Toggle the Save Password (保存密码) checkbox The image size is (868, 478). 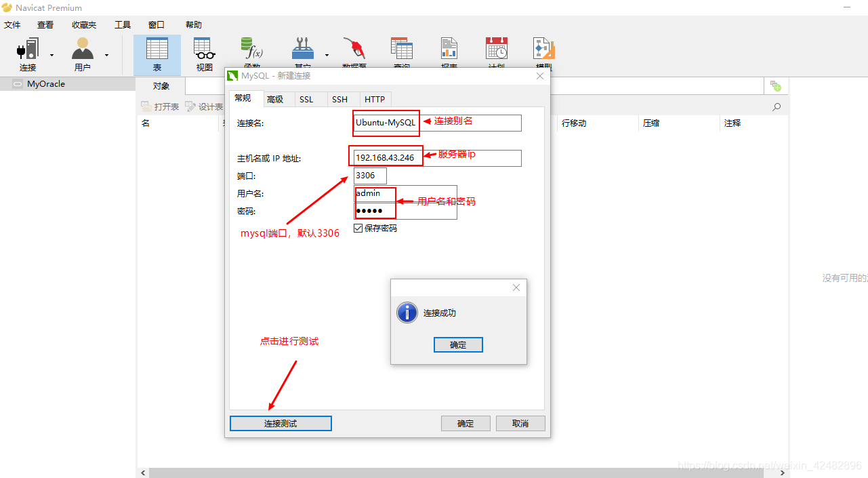[358, 228]
